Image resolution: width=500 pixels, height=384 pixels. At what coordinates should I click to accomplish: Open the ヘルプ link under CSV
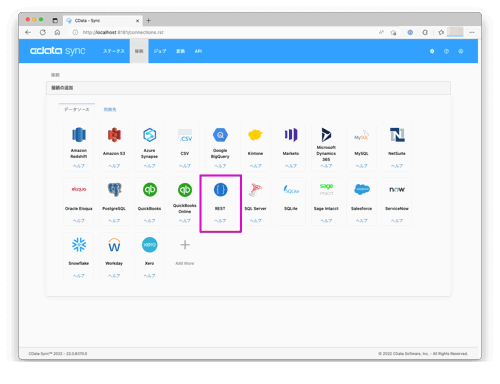tap(185, 166)
